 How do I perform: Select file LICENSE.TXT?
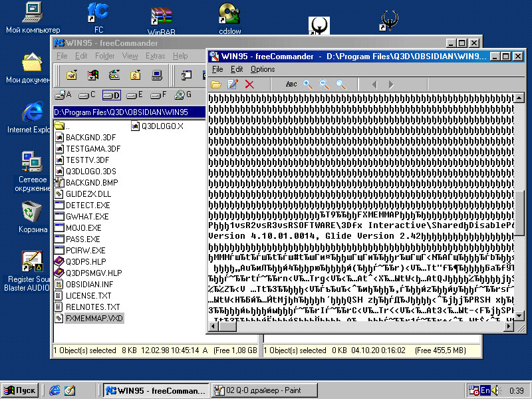pos(83,295)
